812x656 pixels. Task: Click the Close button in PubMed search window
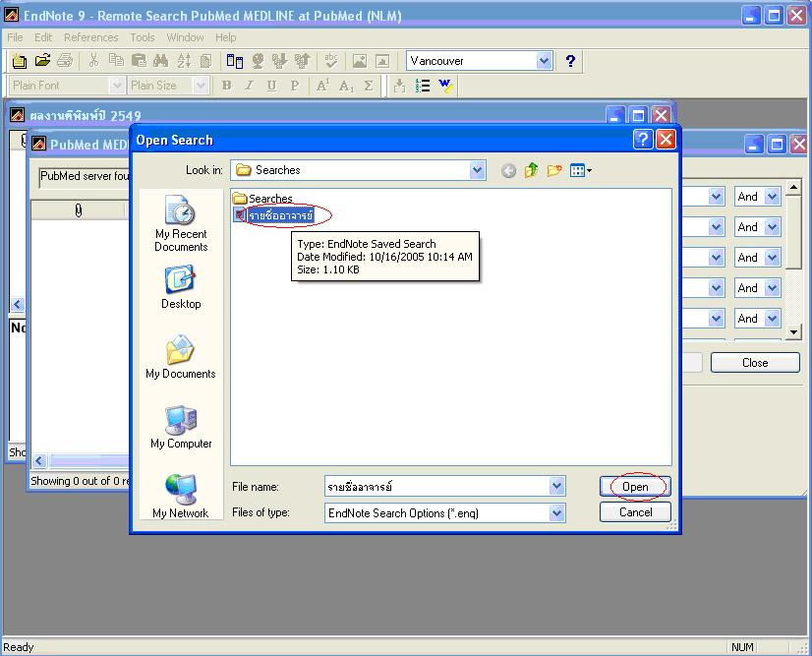pos(755,363)
